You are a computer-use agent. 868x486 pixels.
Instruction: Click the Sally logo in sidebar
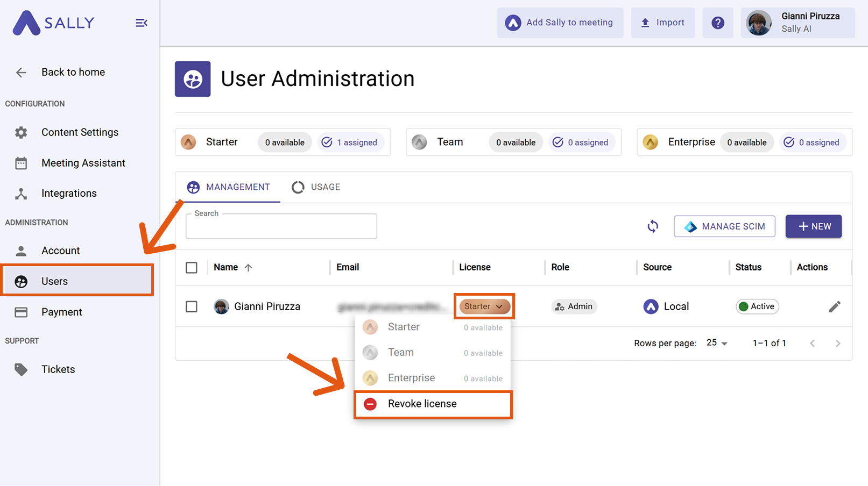pyautogui.click(x=53, y=23)
